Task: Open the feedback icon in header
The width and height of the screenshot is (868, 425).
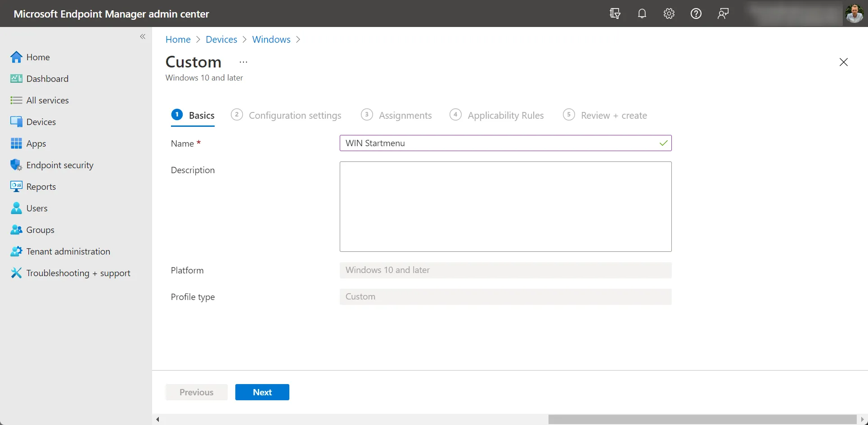Action: click(x=723, y=13)
